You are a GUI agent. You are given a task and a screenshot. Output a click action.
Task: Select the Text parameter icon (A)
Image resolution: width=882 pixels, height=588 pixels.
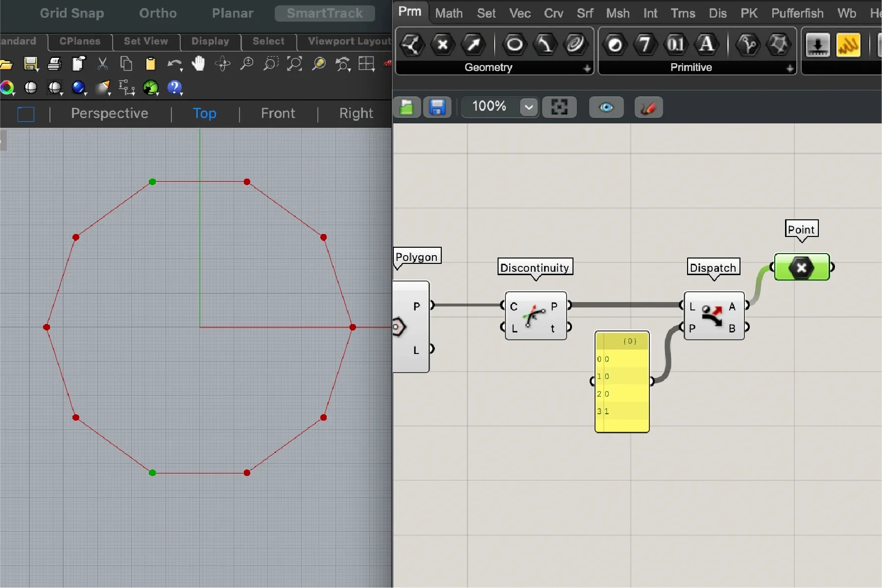pos(706,45)
